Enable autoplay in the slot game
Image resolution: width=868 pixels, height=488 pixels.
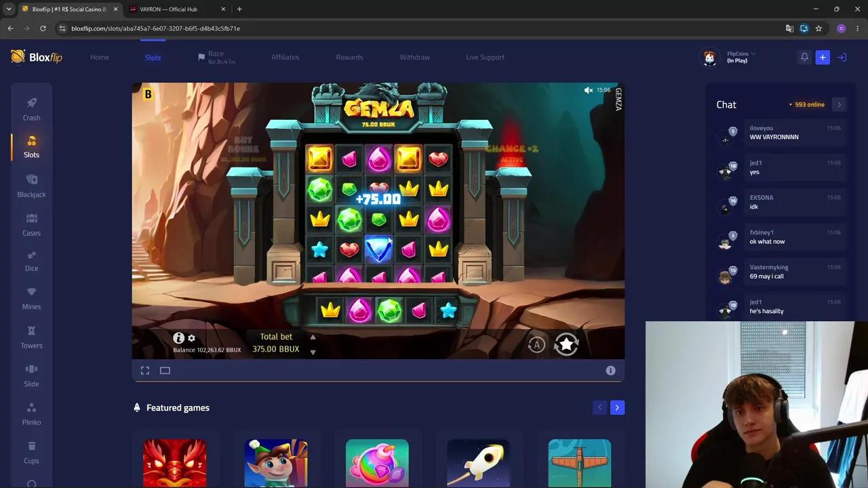(x=536, y=345)
